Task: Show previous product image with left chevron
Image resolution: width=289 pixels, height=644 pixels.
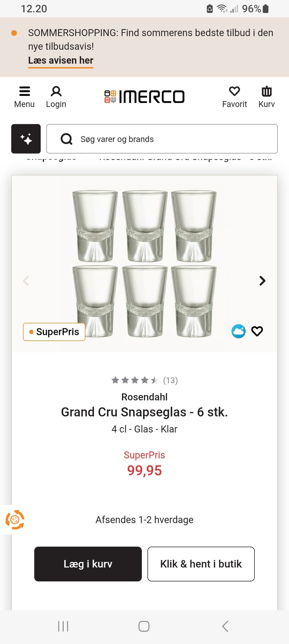Action: coord(26,281)
